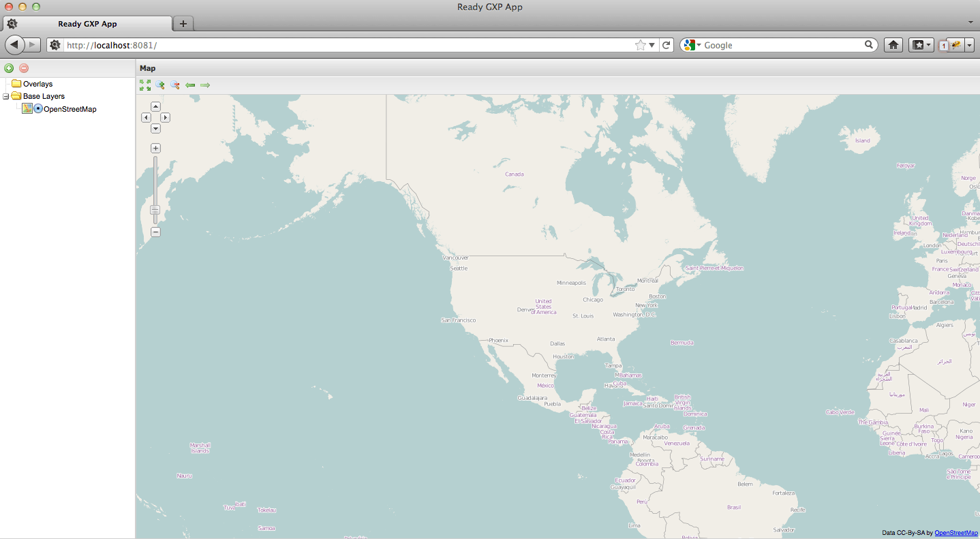
Task: Click the green add layers icon
Action: pos(9,68)
